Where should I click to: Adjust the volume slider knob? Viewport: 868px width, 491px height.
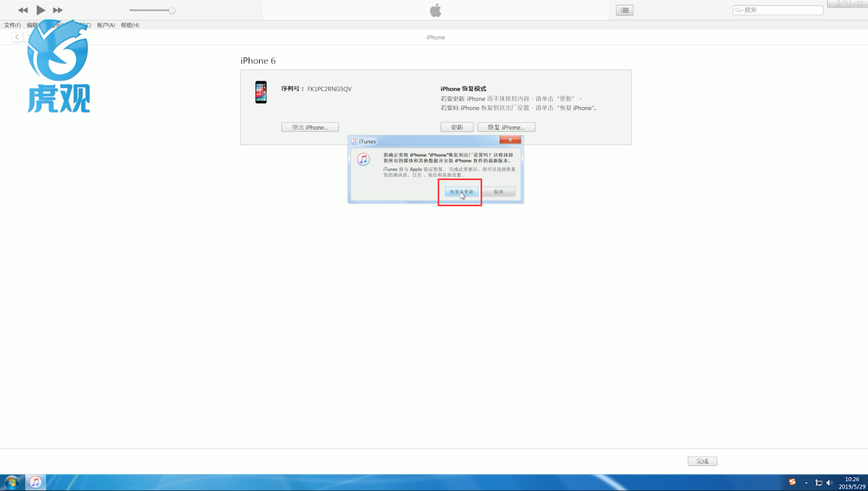click(x=172, y=10)
